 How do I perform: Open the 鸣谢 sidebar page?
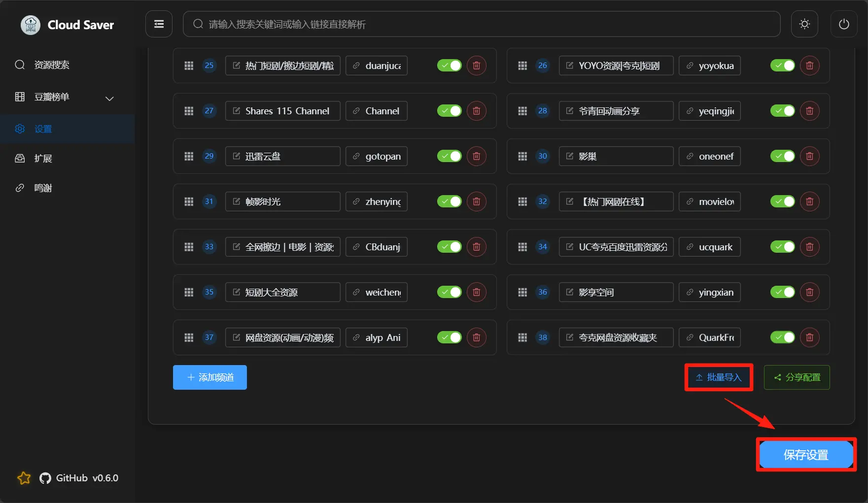43,188
